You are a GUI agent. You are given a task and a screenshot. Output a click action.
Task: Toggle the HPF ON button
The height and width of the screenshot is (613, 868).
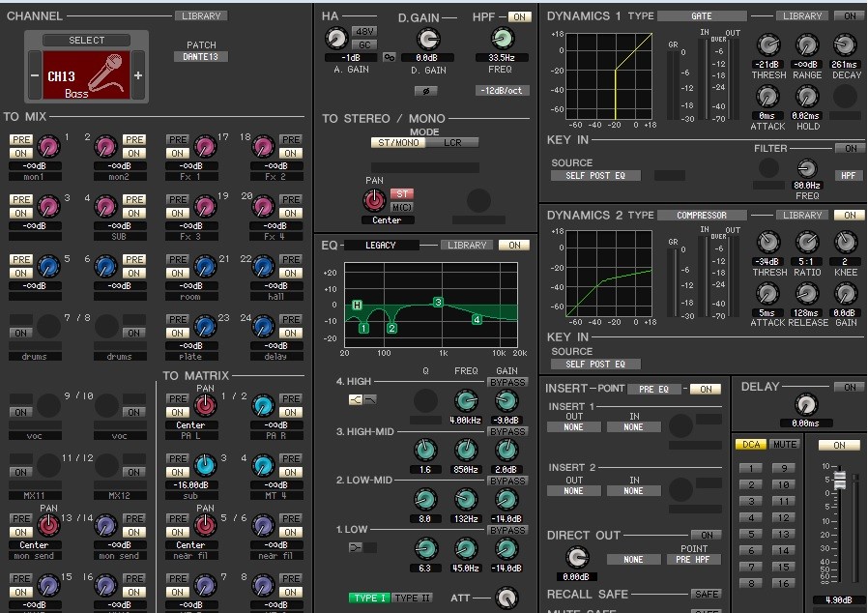point(519,17)
